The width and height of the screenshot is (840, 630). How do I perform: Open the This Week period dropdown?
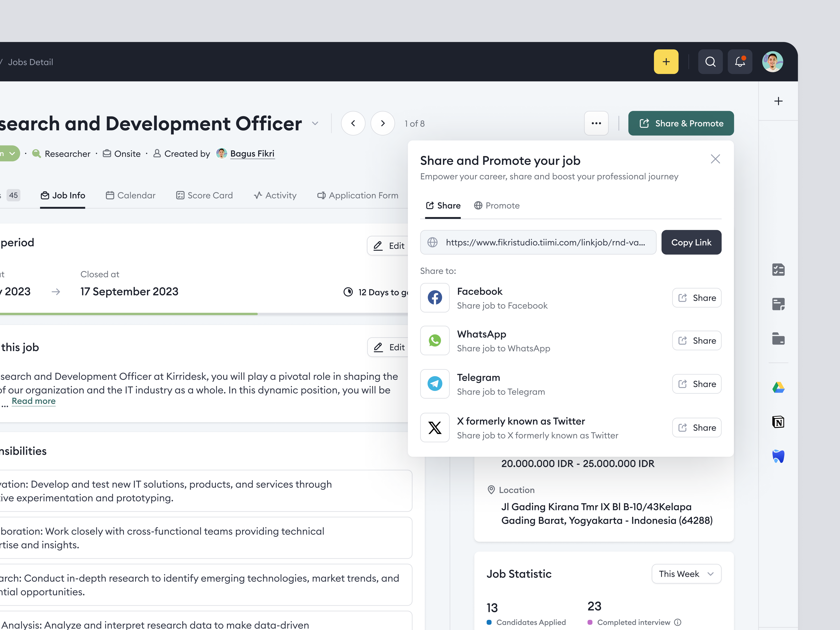686,573
